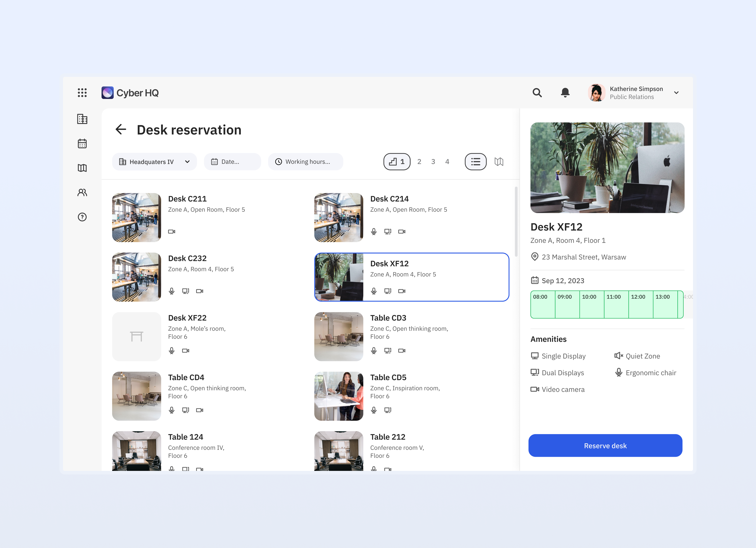Open the help question mark icon
Viewport: 756px width, 548px height.
tap(82, 217)
